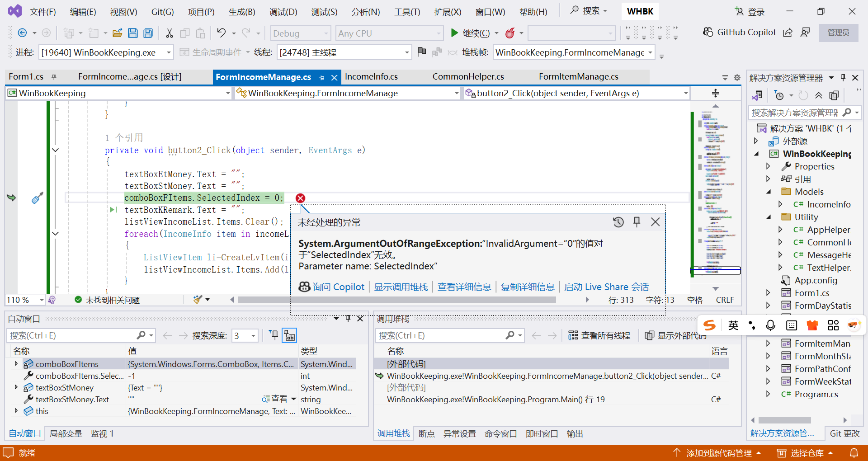Click the red exception error icon

click(x=300, y=198)
